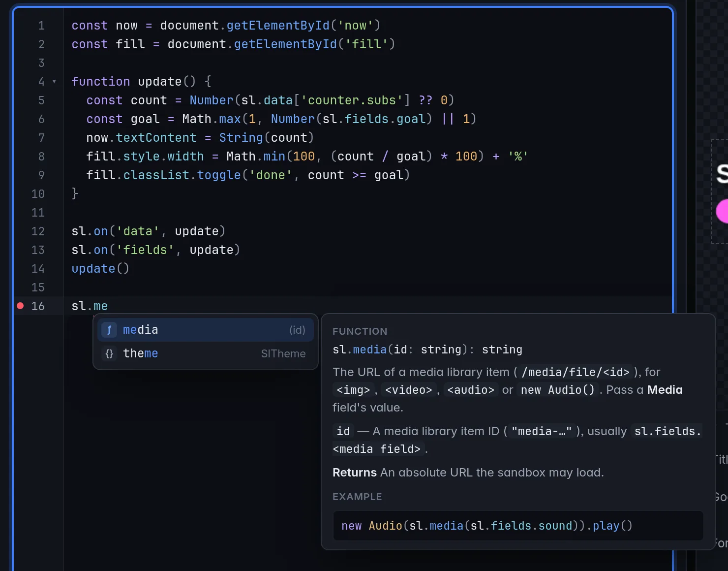Click the SlTheme type label in suggestions
The height and width of the screenshot is (571, 728).
(283, 353)
